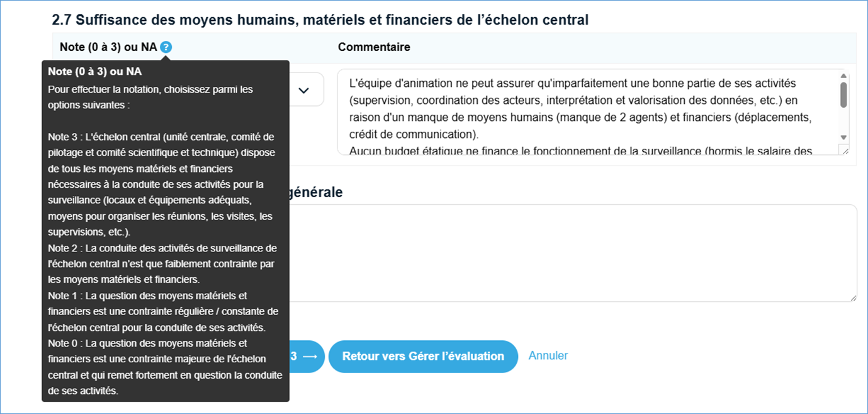Click the Commentaire textarea resize handle
This screenshot has height=414, width=868.
(845, 150)
